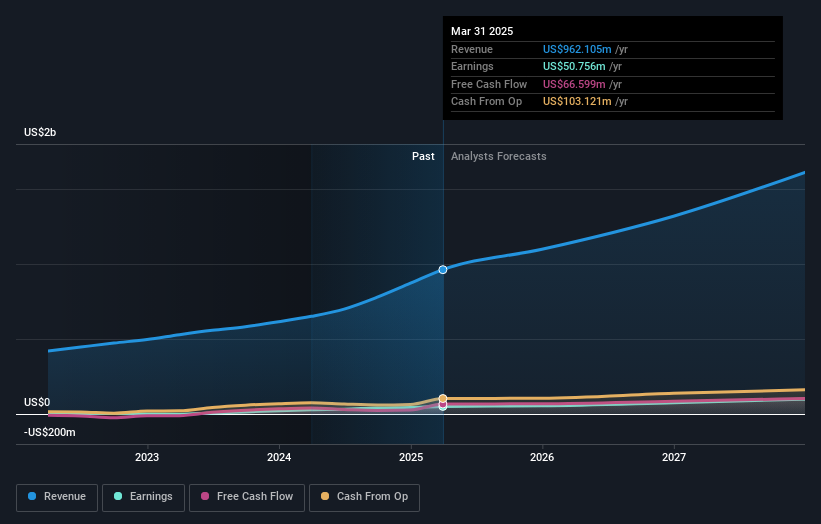
Task: Click the 2024 x-axis label
Action: tap(279, 457)
